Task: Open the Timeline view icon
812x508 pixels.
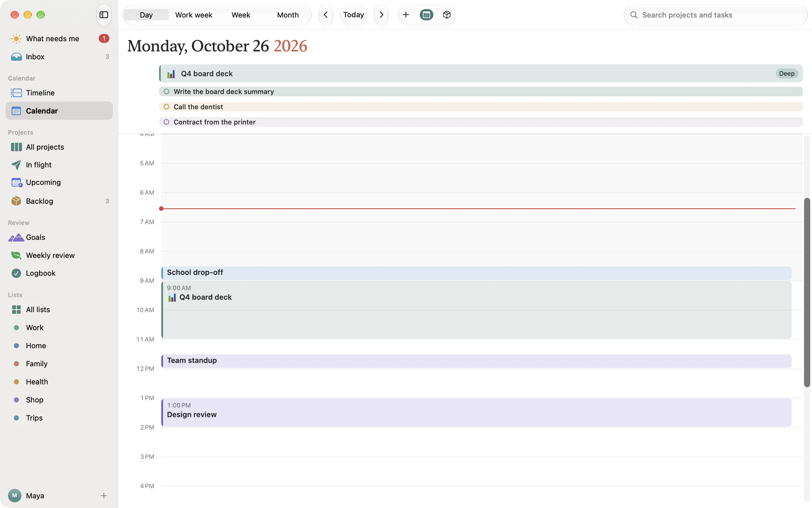Action: click(x=16, y=93)
